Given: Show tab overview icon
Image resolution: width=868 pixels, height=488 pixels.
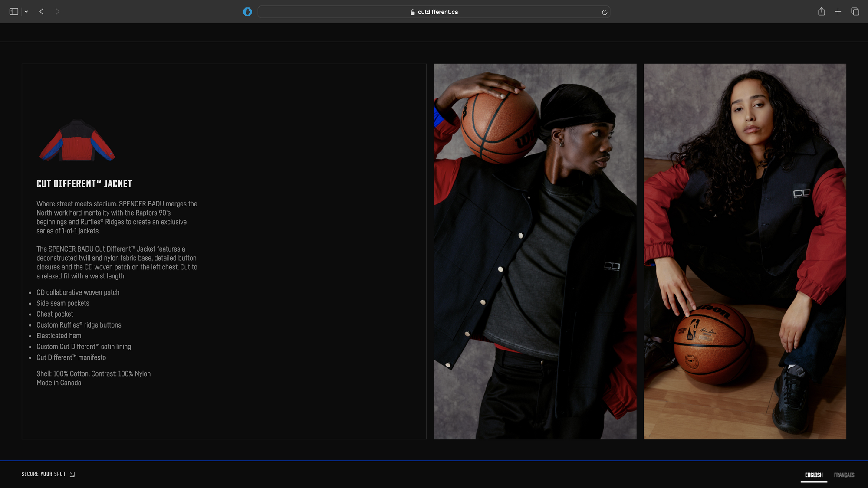Looking at the screenshot, I should 855,12.
